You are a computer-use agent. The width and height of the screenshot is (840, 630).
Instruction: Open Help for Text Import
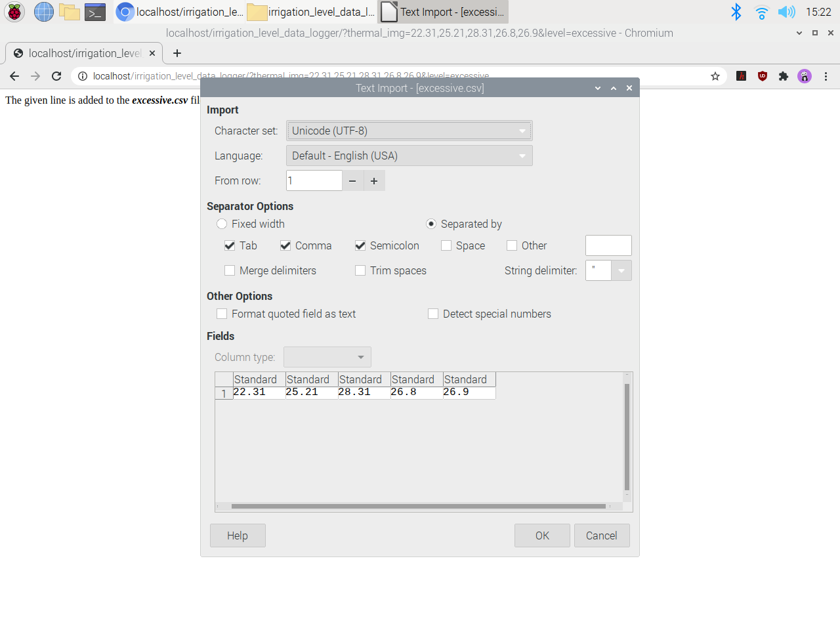tap(238, 535)
